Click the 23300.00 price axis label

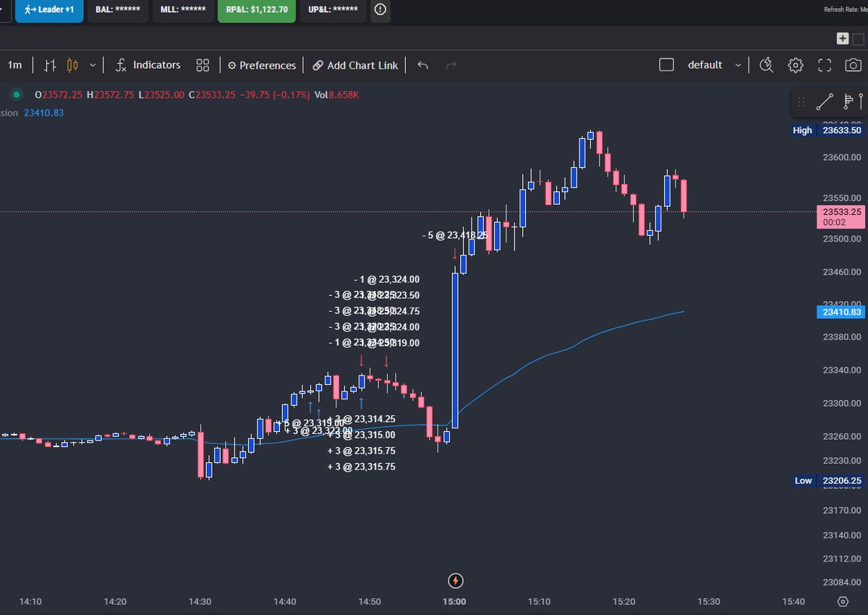[x=841, y=402]
